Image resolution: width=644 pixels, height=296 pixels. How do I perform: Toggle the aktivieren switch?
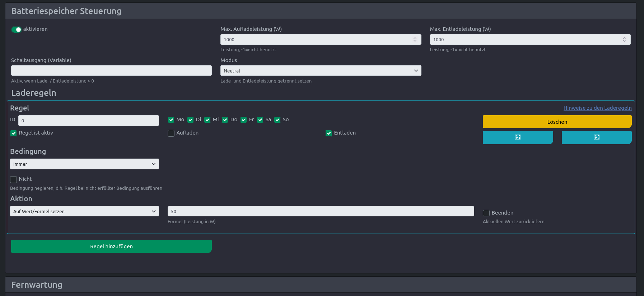click(x=16, y=29)
